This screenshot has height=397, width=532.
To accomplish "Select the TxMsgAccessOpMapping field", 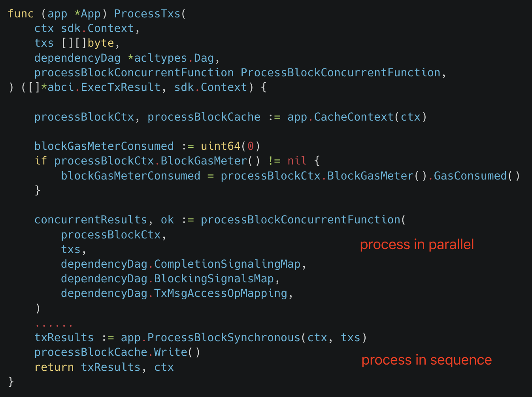I will coord(221,293).
